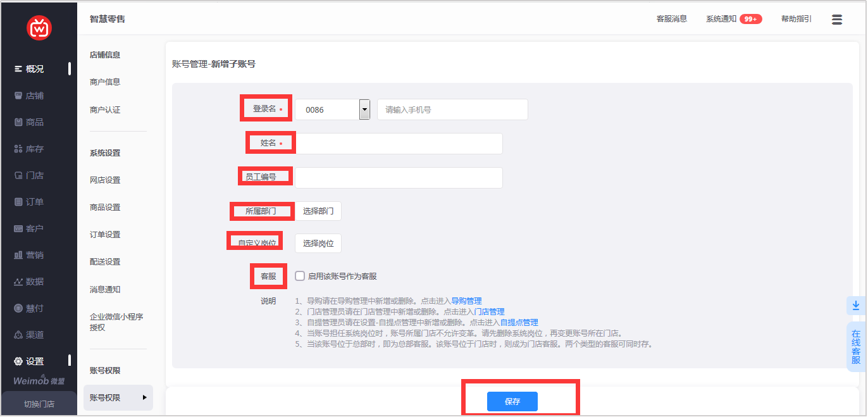Open 库存 inventory icon in sidebar

pos(18,149)
